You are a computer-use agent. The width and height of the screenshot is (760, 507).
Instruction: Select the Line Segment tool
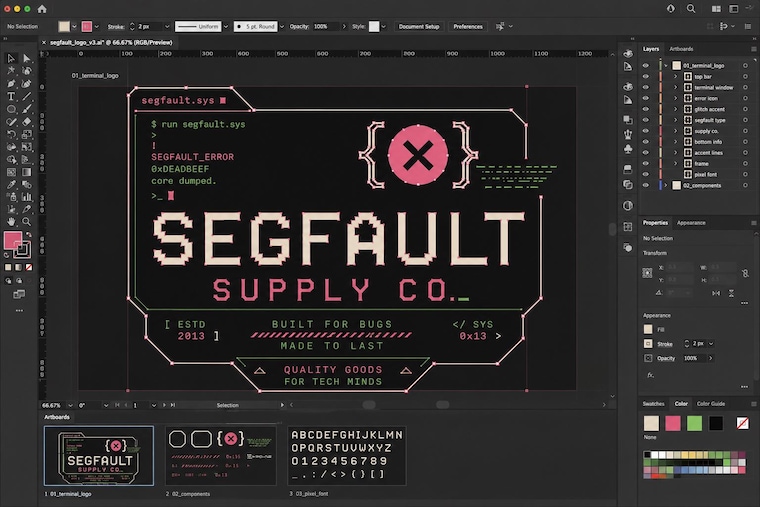[27, 96]
